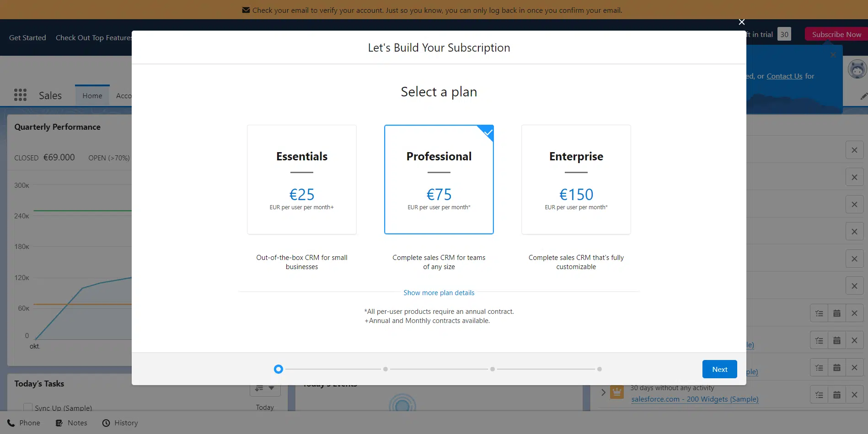Image resolution: width=868 pixels, height=434 pixels.
Task: Open the App Launcher grid icon
Action: [20, 95]
